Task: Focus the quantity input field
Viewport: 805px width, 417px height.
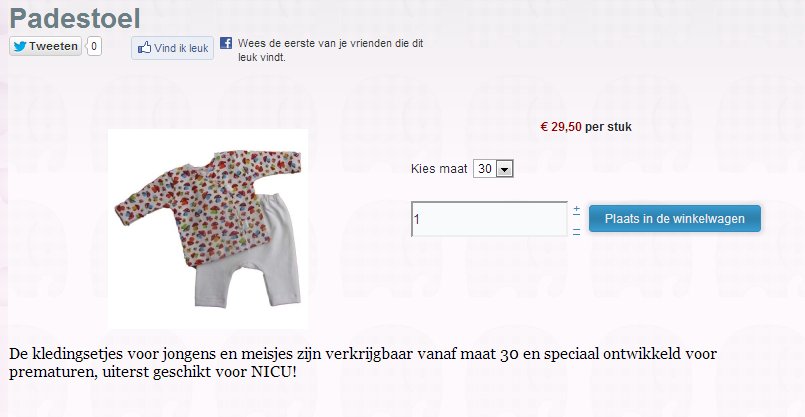Action: (489, 219)
